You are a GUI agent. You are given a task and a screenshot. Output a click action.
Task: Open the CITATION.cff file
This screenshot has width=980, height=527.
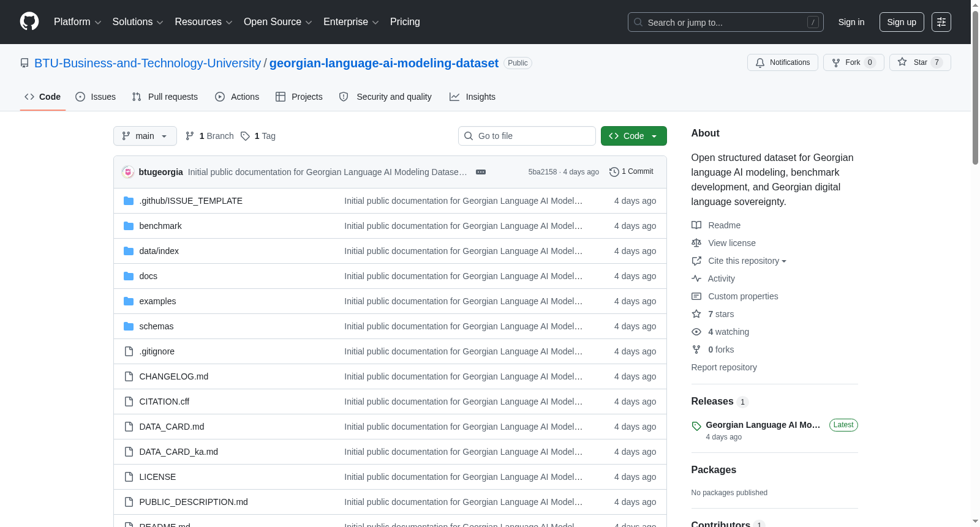[164, 402]
